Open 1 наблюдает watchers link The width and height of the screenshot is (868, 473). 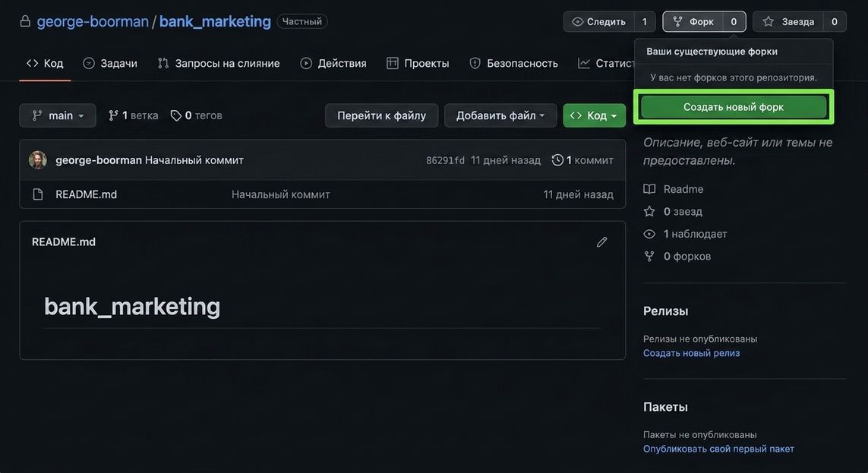click(x=696, y=234)
